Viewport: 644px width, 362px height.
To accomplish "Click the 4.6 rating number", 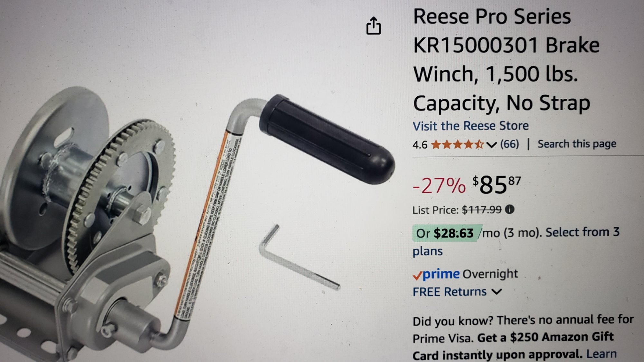I will click(420, 145).
